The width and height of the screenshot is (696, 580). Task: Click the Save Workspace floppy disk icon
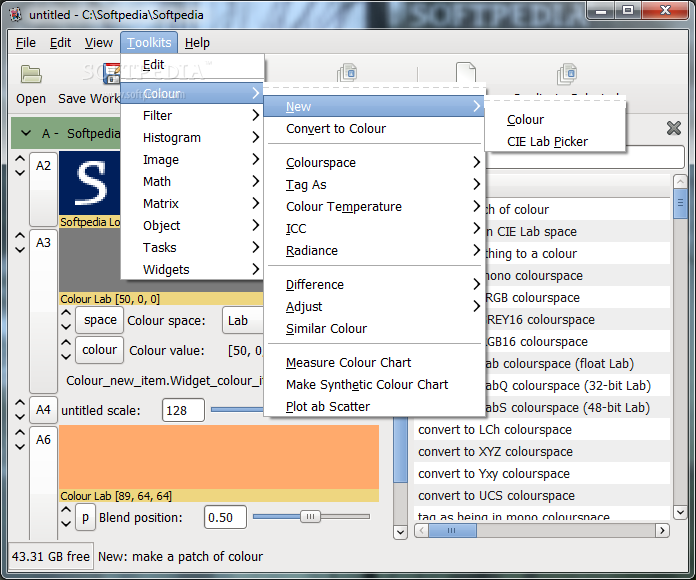coord(111,74)
